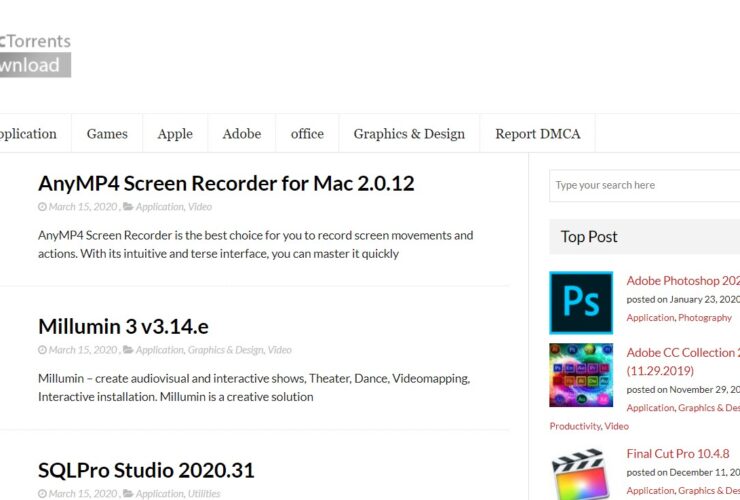Viewport: 740px width, 500px height.
Task: Click Utilities category under SQLPro Studio post
Action: pyautogui.click(x=204, y=493)
